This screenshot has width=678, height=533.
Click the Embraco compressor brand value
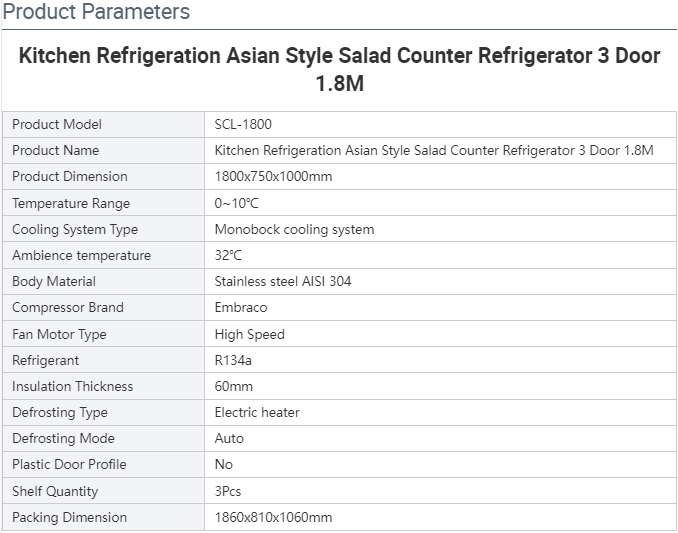point(241,307)
